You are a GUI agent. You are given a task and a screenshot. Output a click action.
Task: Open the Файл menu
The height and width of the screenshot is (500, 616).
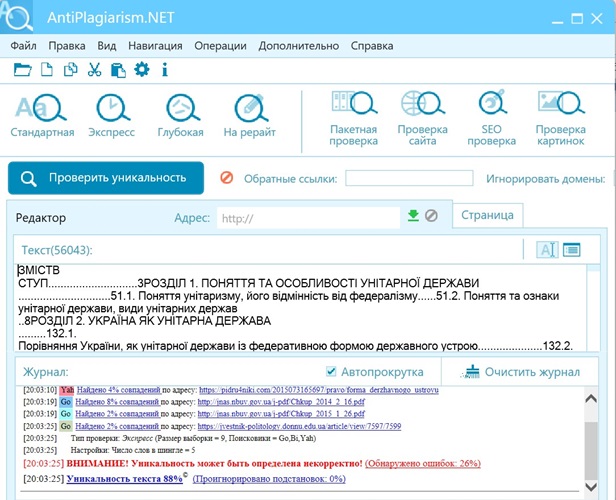[x=24, y=46]
